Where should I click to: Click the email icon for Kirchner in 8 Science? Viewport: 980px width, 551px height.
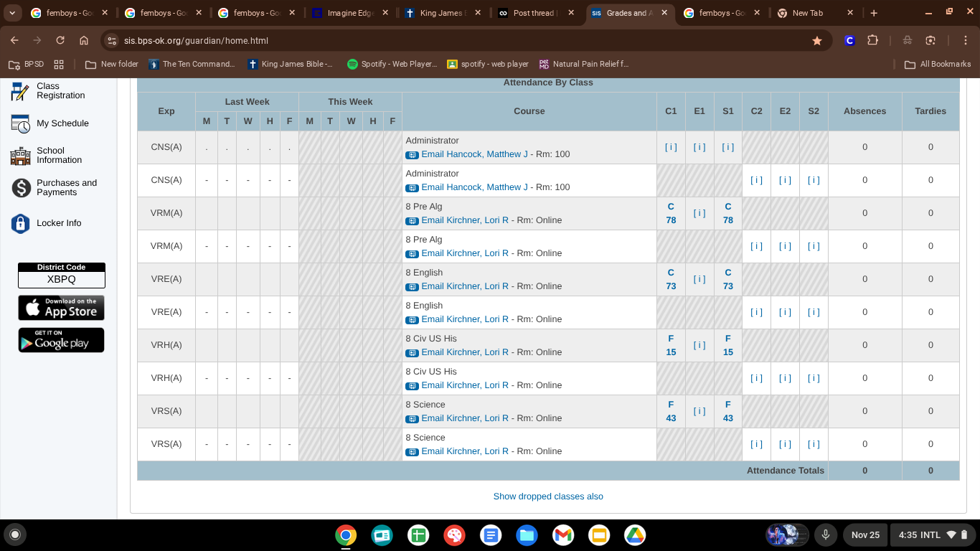click(412, 418)
